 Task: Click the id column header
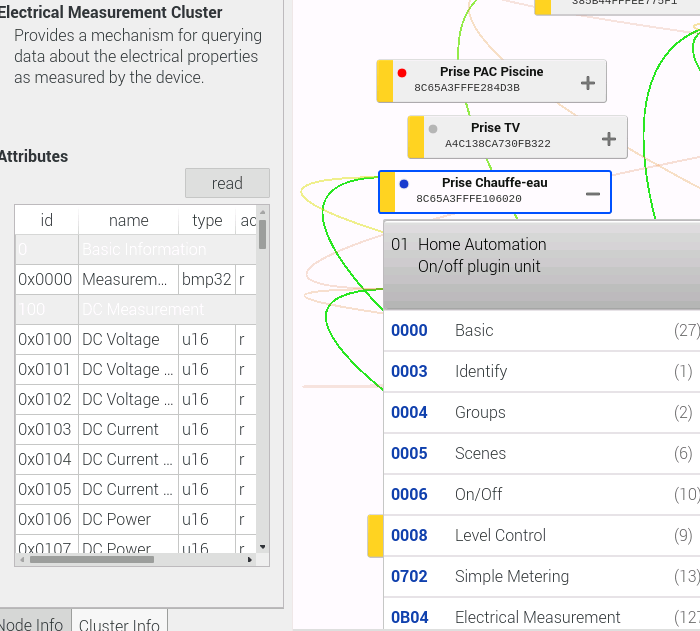(46, 220)
